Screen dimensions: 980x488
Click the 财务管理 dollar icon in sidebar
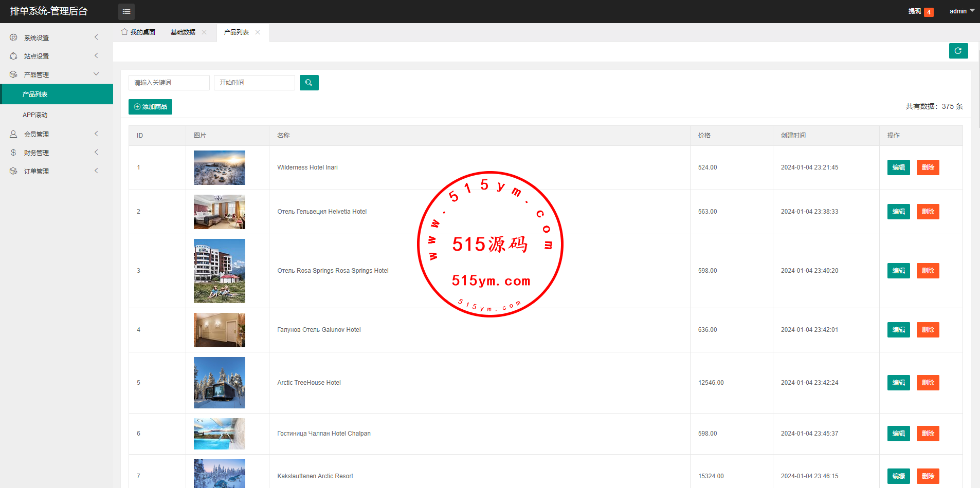click(13, 153)
